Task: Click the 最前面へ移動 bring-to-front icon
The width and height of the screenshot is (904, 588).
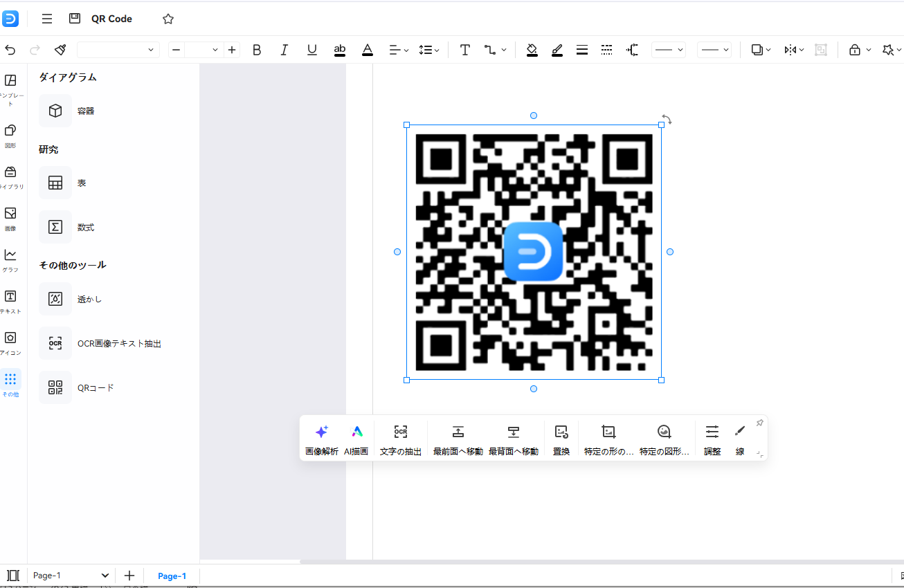Action: point(458,432)
